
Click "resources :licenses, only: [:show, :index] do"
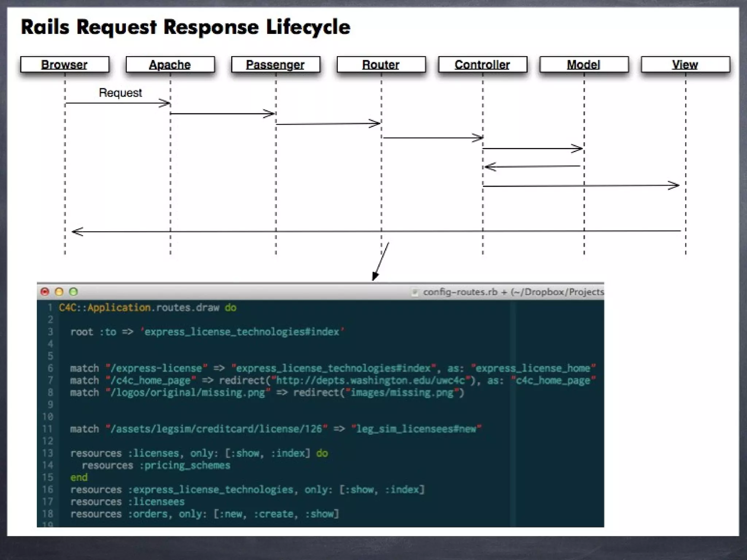tap(199, 453)
